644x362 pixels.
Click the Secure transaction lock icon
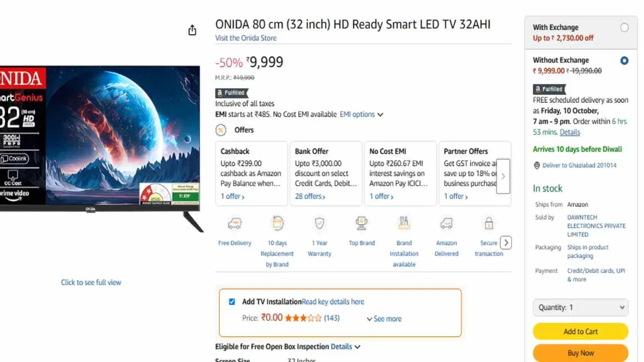(x=489, y=223)
